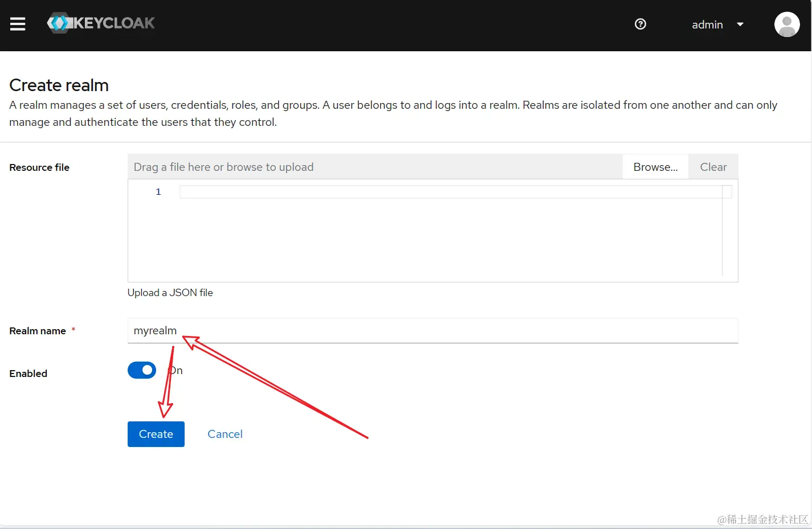Image resolution: width=812 pixels, height=529 pixels.
Task: Click the Resource file label
Action: click(39, 167)
